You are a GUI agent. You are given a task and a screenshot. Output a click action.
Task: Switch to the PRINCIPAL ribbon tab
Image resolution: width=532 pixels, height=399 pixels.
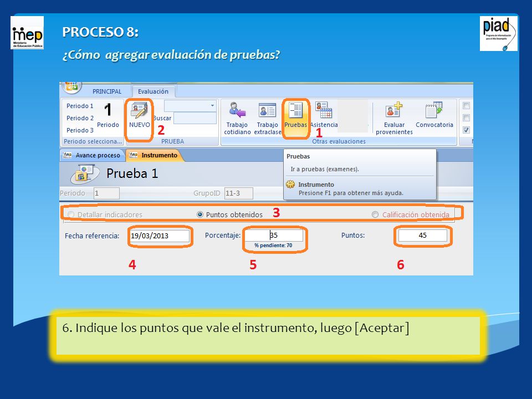tap(107, 91)
